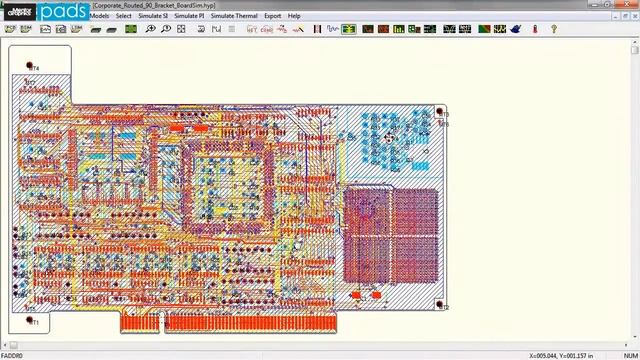The width and height of the screenshot is (640, 360).
Task: Click the red-green gradient map icon
Action: point(484,29)
